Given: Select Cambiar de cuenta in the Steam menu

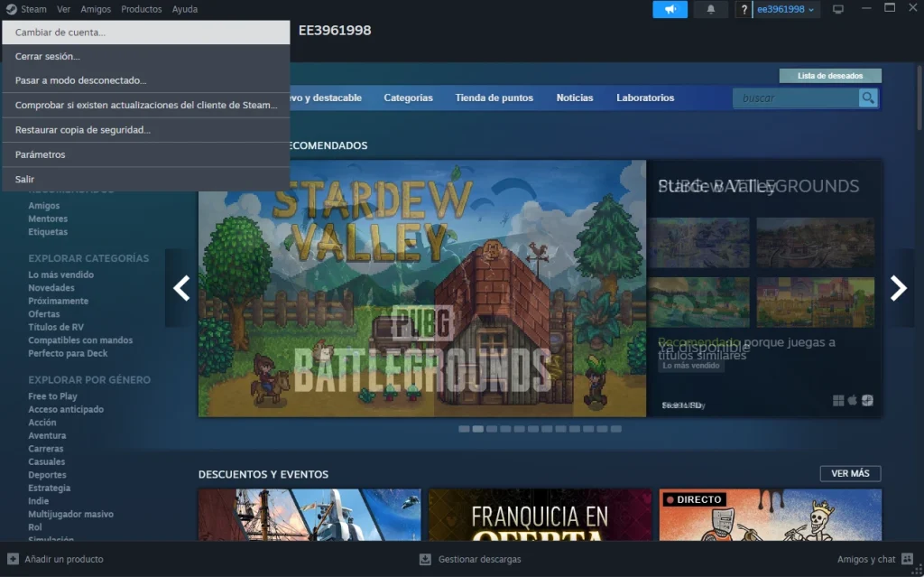Looking at the screenshot, I should pyautogui.click(x=60, y=33).
